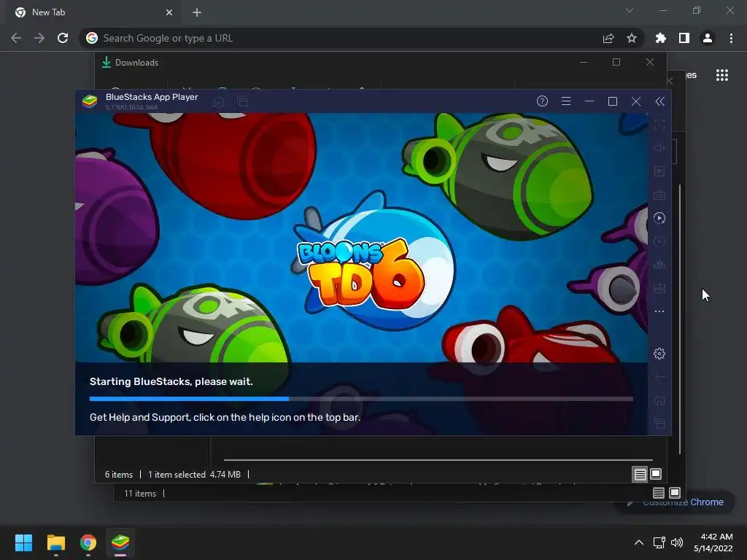Click '11 items' status text
This screenshot has height=560, width=747.
[140, 494]
